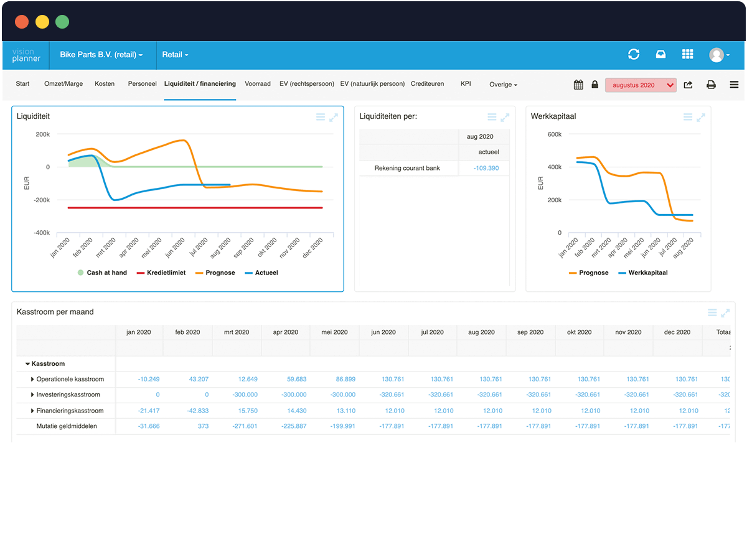Expand the Liquiditeiten per panel fullscreen
The image size is (747, 560).
[x=505, y=117]
